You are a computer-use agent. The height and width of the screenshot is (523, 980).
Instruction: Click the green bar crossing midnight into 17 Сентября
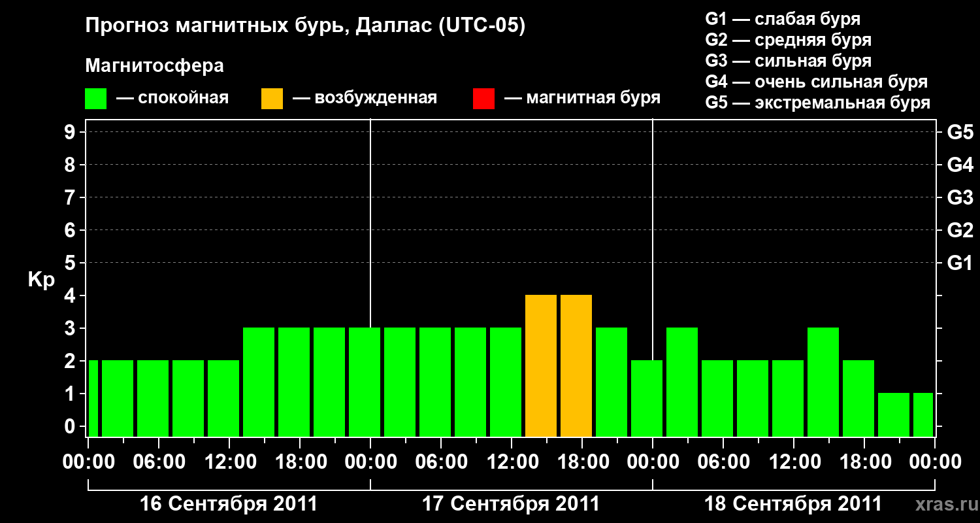point(365,382)
